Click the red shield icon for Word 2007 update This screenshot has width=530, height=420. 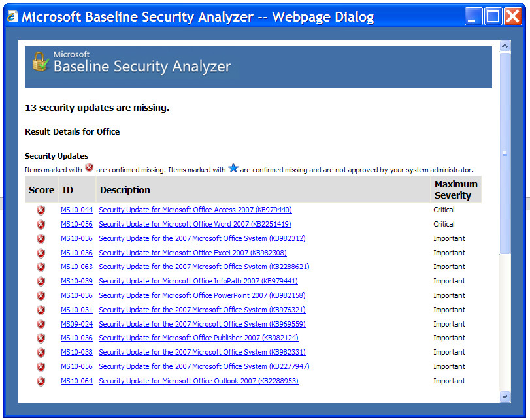tap(41, 224)
